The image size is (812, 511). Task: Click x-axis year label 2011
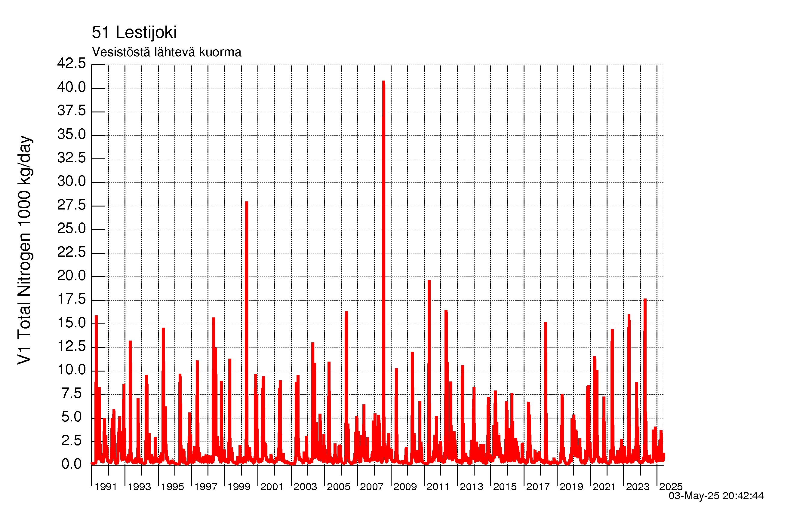tap(438, 487)
